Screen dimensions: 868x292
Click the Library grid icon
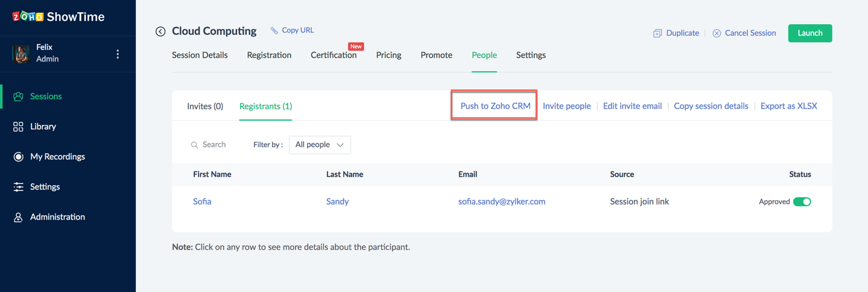click(x=18, y=127)
